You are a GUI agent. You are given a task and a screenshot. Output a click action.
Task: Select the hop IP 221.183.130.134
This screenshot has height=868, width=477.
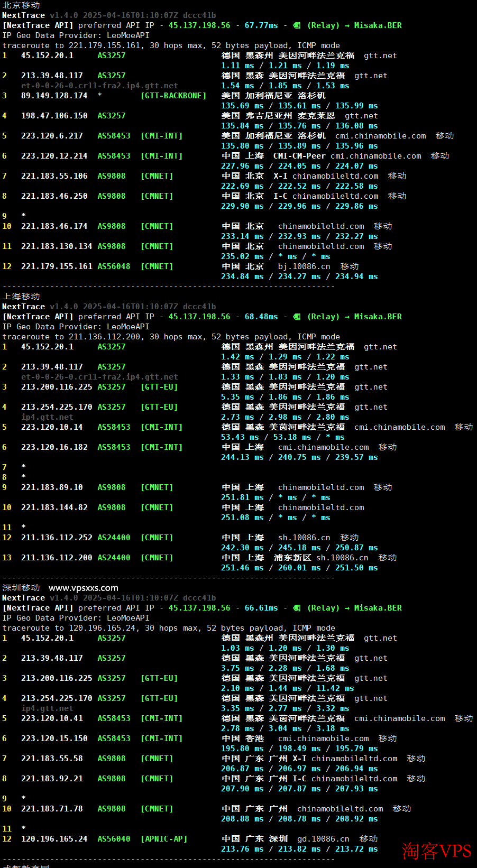coord(57,246)
